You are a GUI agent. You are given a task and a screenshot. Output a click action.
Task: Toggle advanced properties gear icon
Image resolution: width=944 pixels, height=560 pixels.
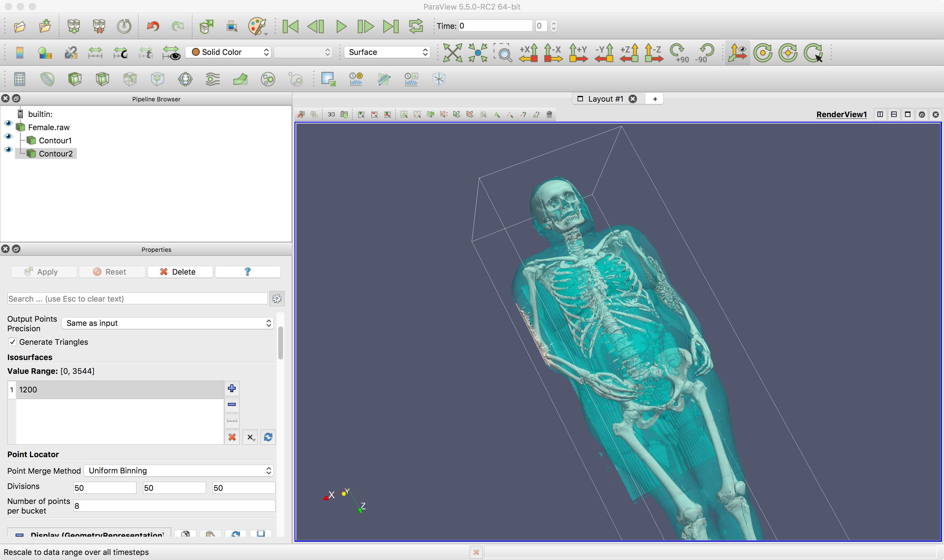(x=277, y=299)
